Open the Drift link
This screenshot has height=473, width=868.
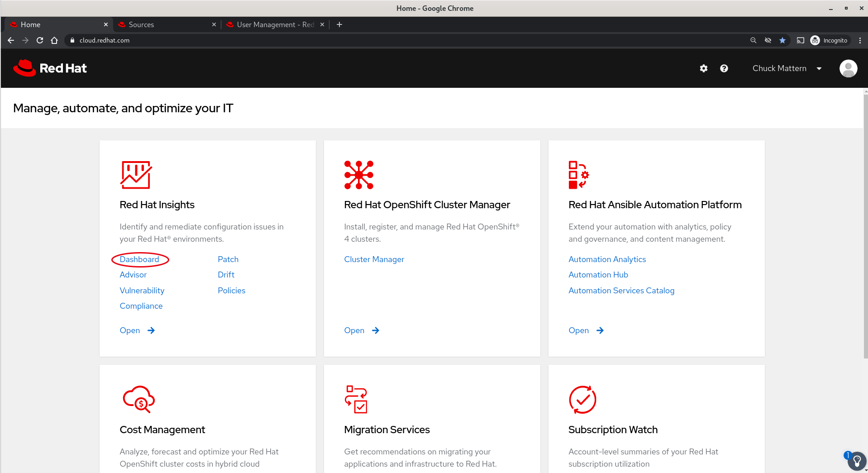pos(226,275)
